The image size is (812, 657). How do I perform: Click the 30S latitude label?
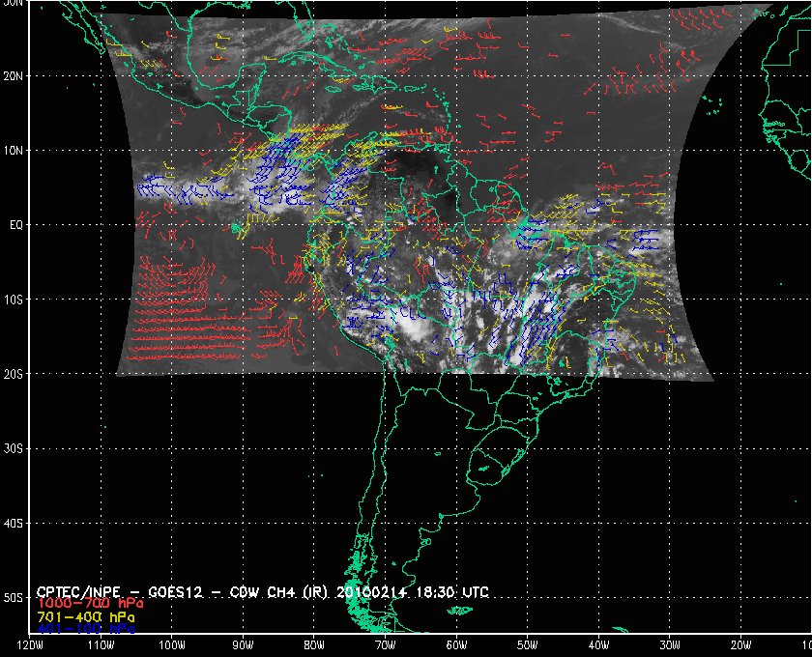pyautogui.click(x=14, y=449)
